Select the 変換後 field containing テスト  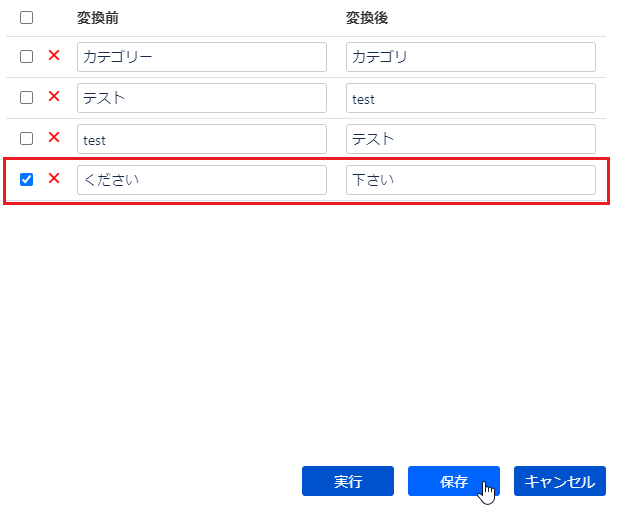point(470,139)
